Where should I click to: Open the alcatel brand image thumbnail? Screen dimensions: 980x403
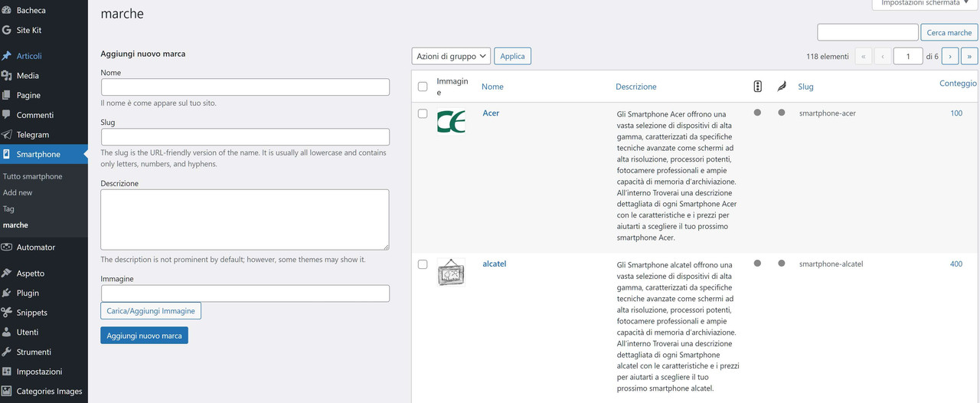click(451, 273)
